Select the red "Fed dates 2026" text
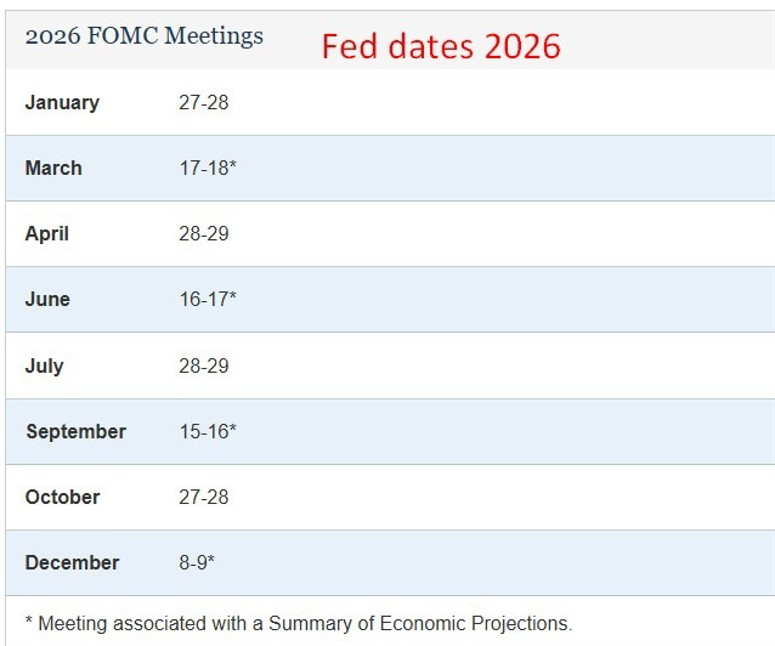 [441, 46]
